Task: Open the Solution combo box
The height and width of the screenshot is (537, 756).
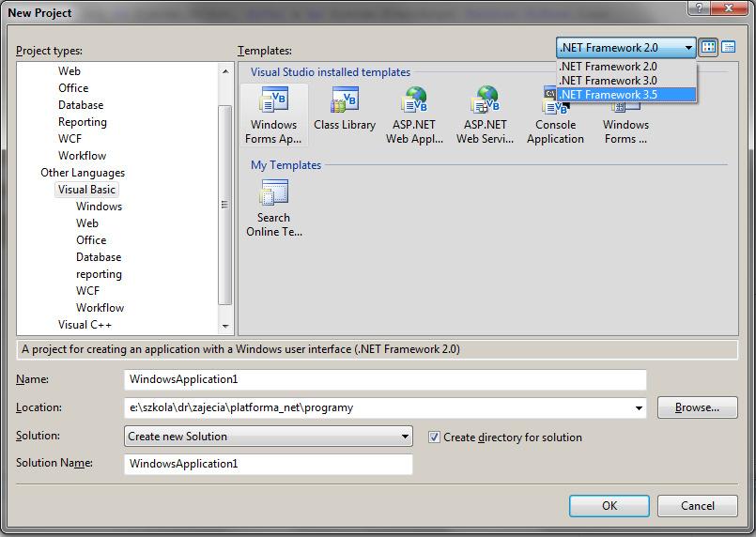Action: click(x=268, y=437)
